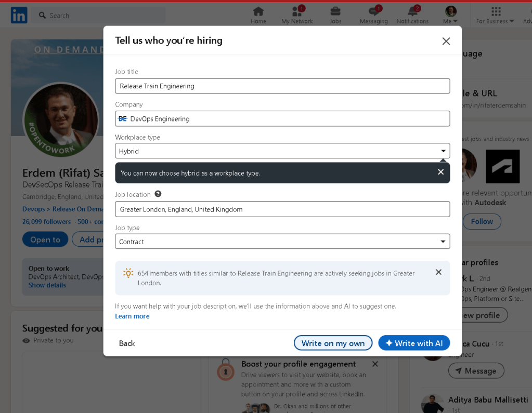Click the padlock icon in boost card
Viewport: 532px width, 413px height.
pos(225,370)
